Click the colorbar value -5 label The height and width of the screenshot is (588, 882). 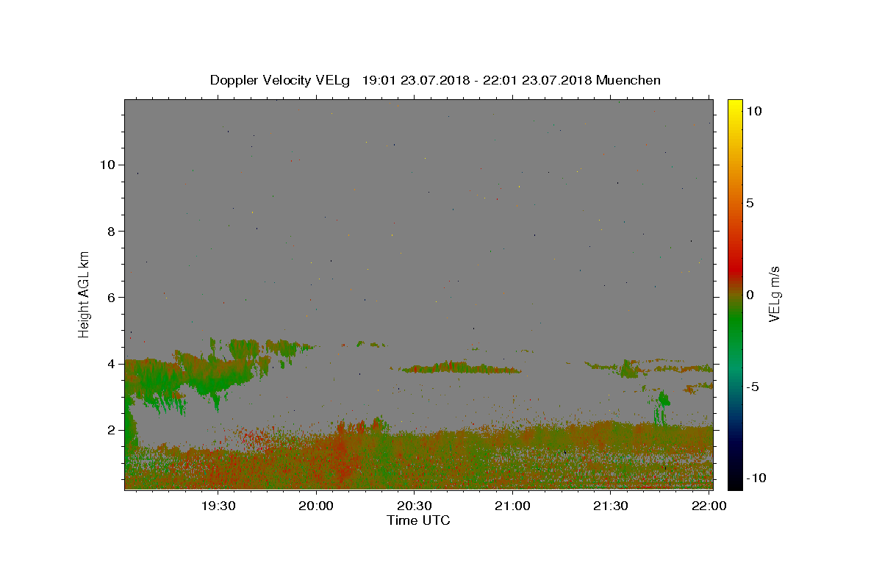point(753,387)
